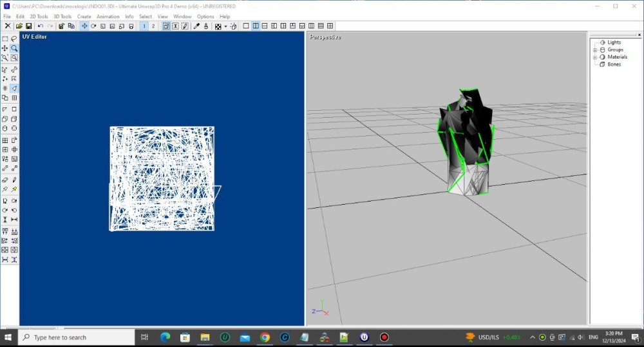Open Google Chrome from the taskbar
Image resolution: width=644 pixels, height=347 pixels.
[x=265, y=337]
